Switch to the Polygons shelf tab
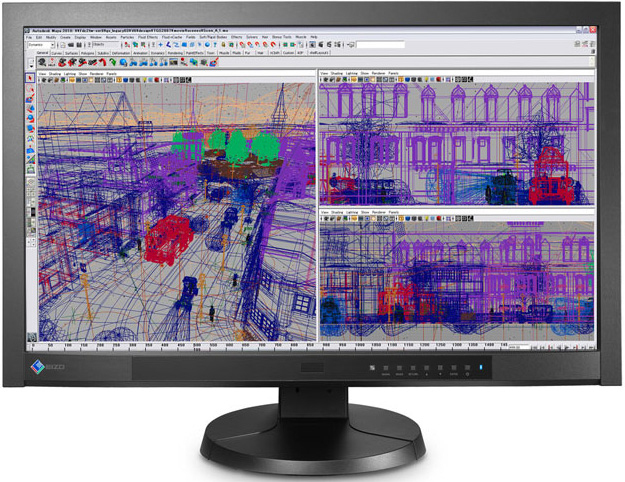 [87, 53]
